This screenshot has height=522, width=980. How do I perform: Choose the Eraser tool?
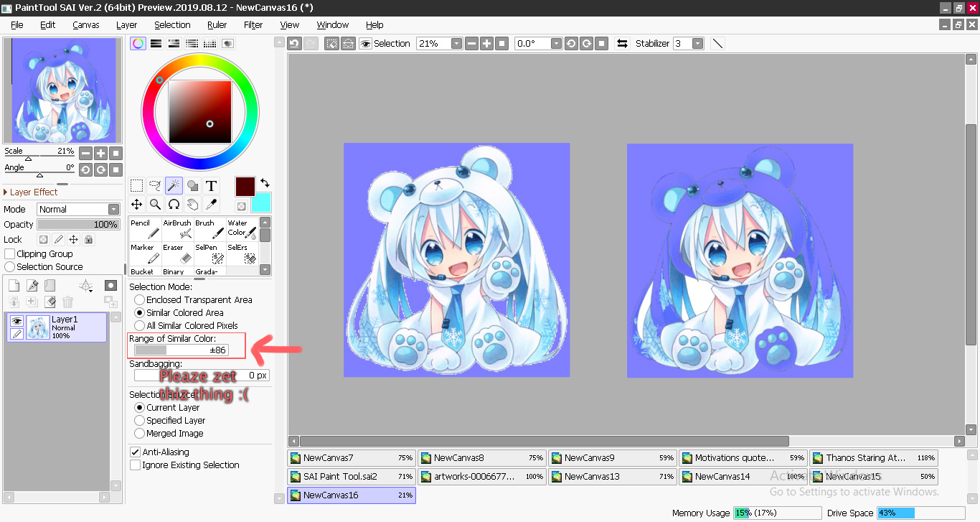click(x=177, y=253)
